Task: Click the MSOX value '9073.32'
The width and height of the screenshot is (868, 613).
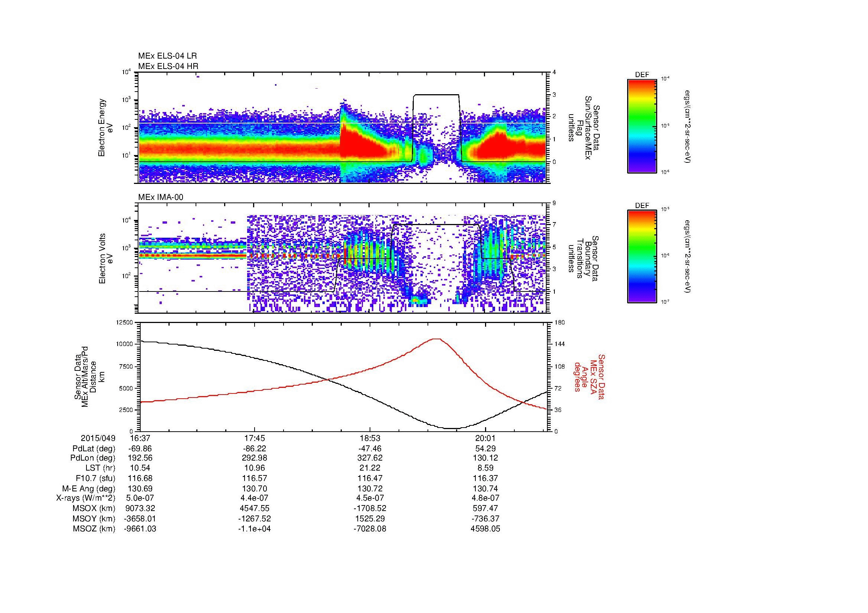Action: [x=140, y=508]
